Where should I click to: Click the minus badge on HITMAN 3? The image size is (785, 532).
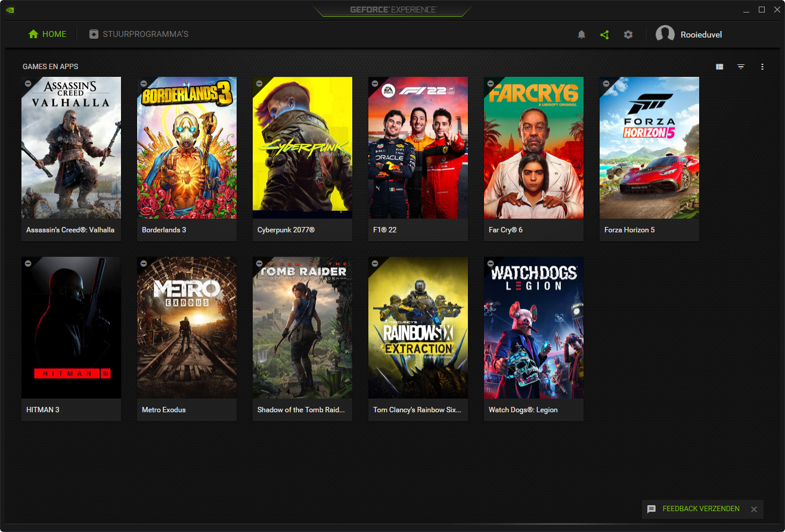28,263
